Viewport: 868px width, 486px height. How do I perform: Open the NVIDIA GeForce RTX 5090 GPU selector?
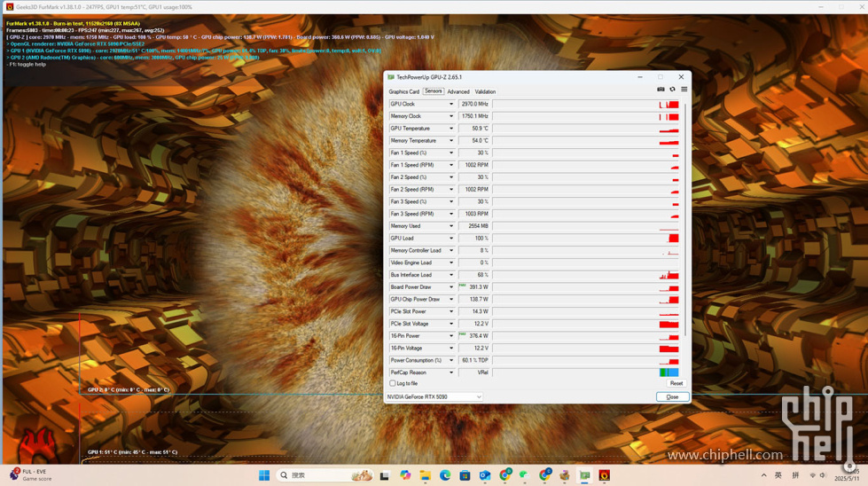point(434,397)
